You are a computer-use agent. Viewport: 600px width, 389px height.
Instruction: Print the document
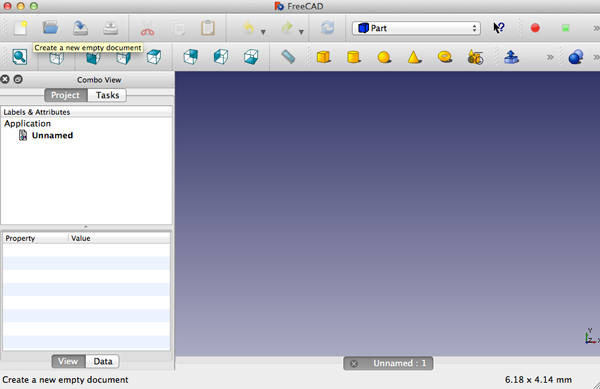point(111,28)
